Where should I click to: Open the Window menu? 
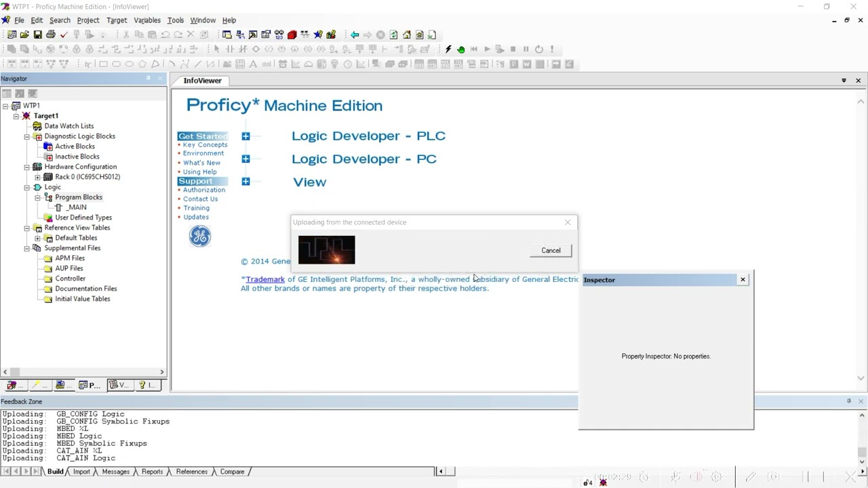(x=203, y=20)
